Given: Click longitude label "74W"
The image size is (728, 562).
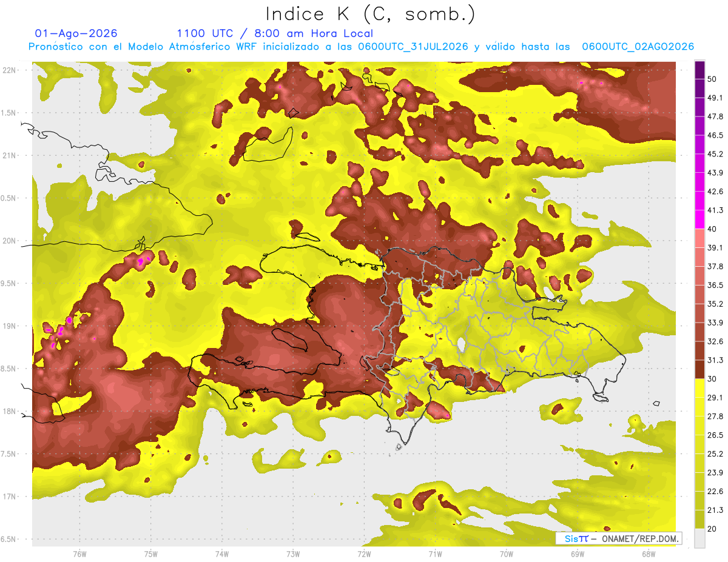Looking at the screenshot, I should 222,554.
